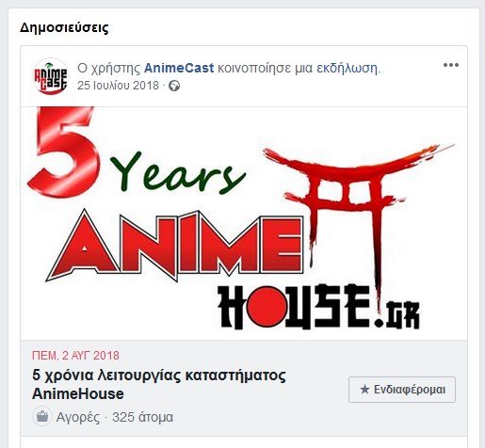Open the εκδήλωση link in post header
This screenshot has height=448, width=485.
click(x=348, y=68)
